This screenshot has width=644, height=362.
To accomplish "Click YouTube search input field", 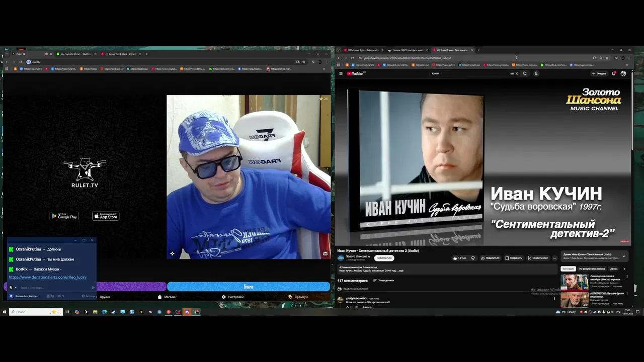I will tap(470, 73).
